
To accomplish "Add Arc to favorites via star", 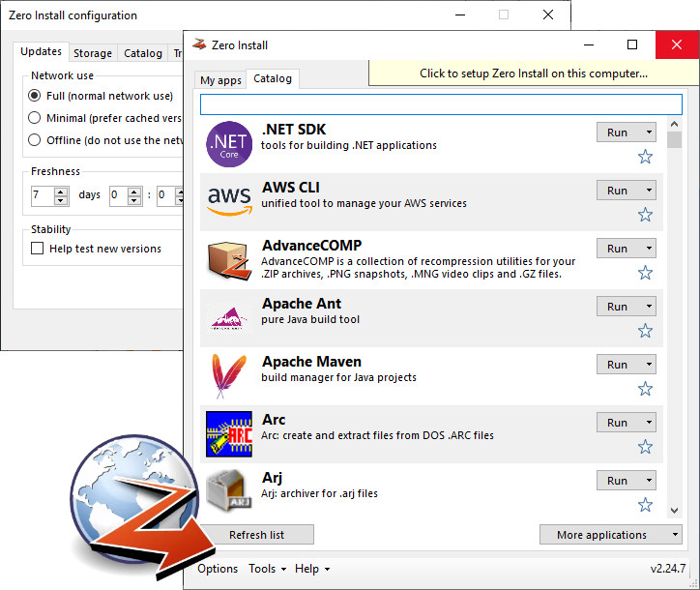I will [x=645, y=447].
